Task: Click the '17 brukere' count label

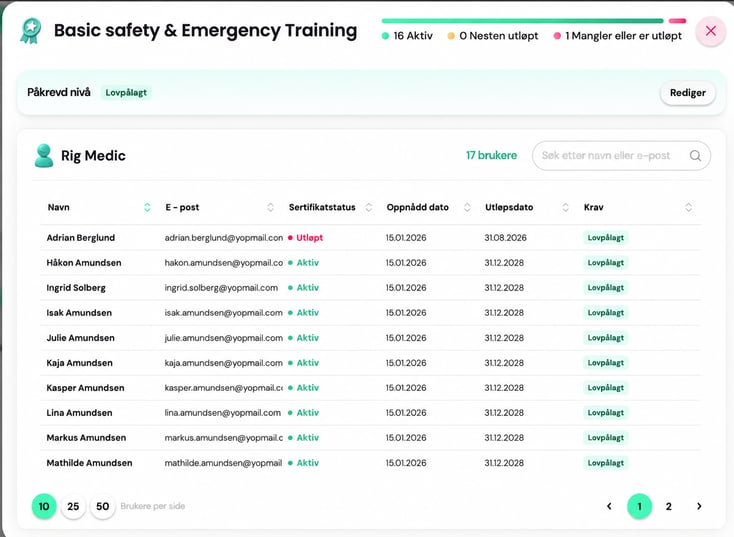Action: [492, 155]
